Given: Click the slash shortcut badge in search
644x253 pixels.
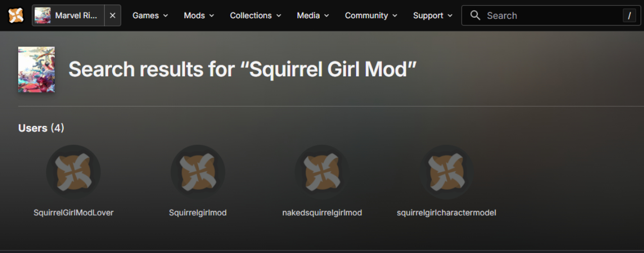Looking at the screenshot, I should tap(629, 16).
